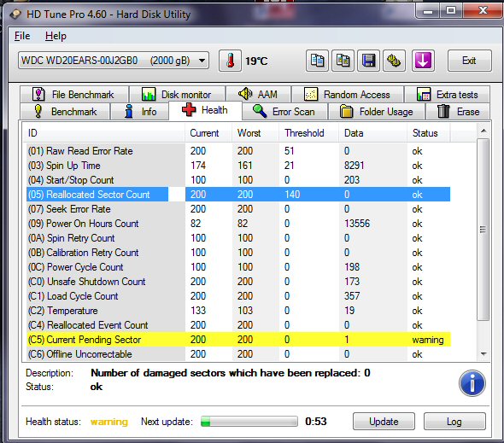Select the Spin Up Time row
This screenshot has width=504, height=443.
[x=238, y=165]
